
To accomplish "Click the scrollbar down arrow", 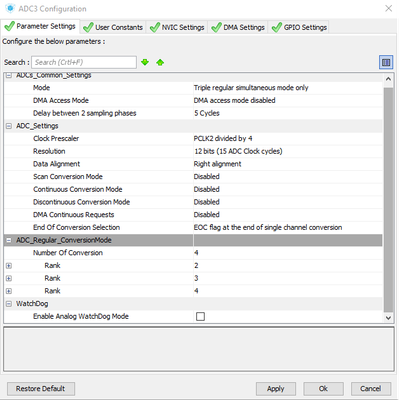I will coord(388,318).
